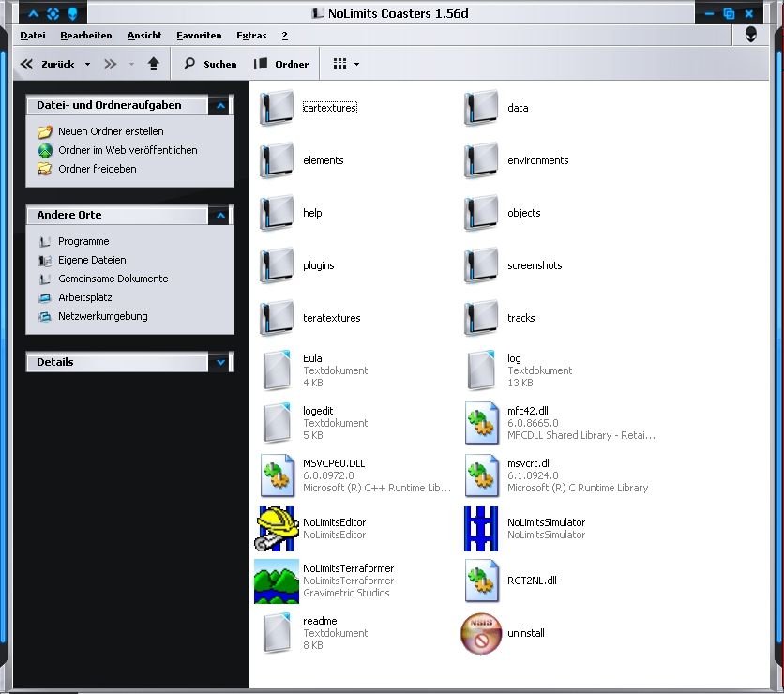
Task: Click the blue circular icon in title bar
Action: pyautogui.click(x=53, y=13)
